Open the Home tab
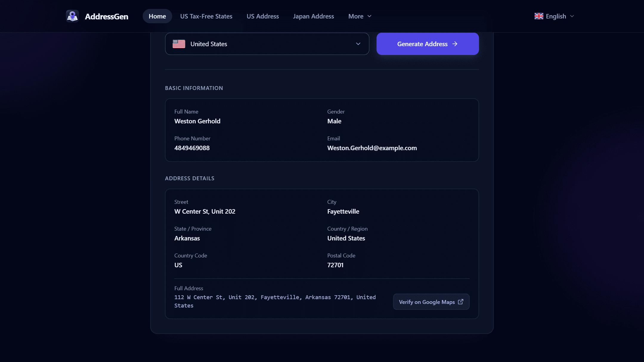This screenshot has width=644, height=362. click(x=157, y=16)
